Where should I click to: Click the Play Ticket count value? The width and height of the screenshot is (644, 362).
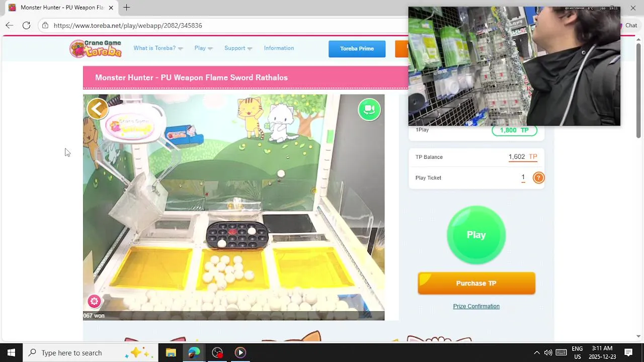click(x=523, y=177)
